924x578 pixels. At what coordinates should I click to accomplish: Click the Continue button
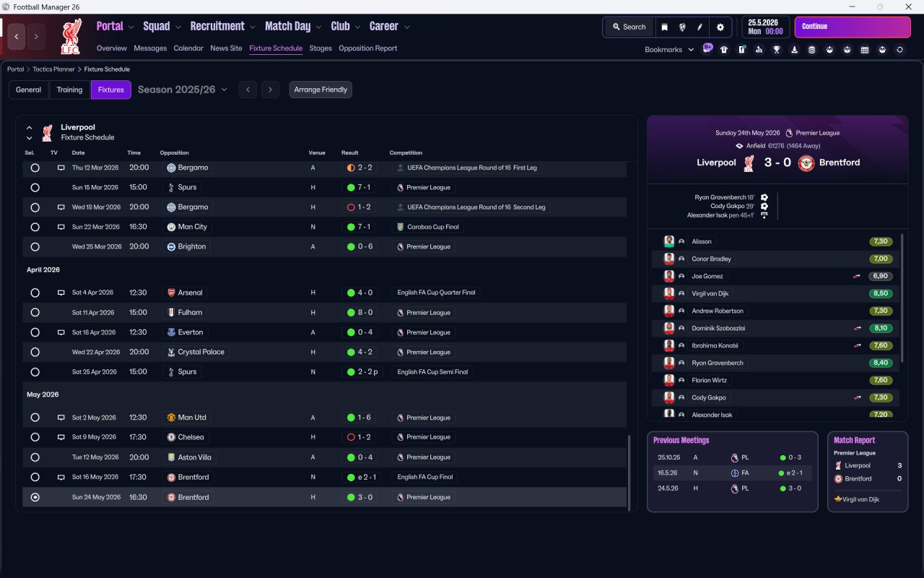tap(853, 27)
